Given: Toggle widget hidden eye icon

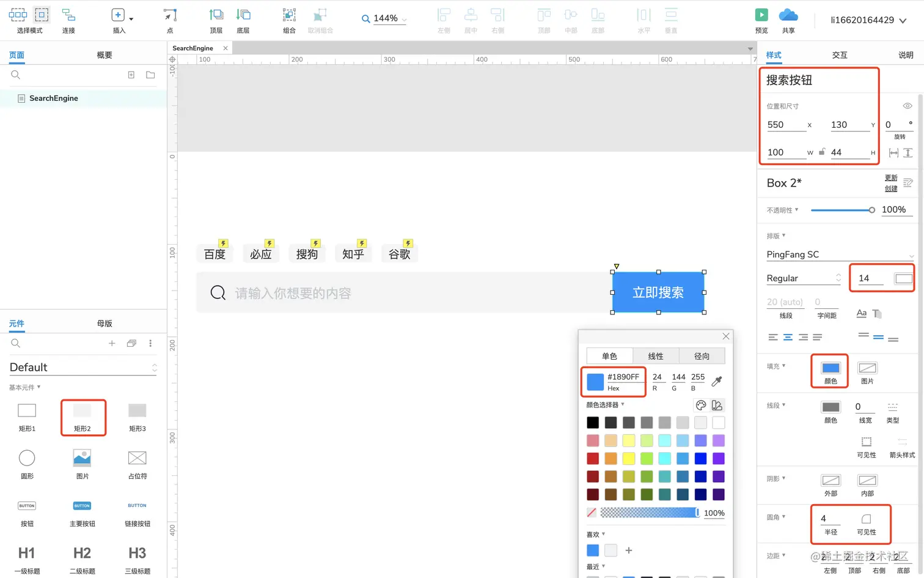Looking at the screenshot, I should pos(908,106).
